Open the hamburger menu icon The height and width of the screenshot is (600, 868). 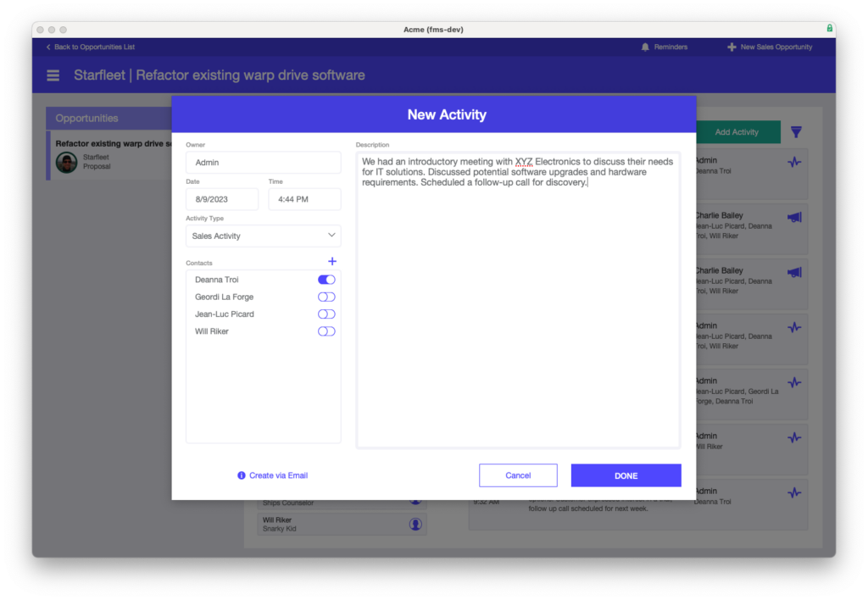53,75
